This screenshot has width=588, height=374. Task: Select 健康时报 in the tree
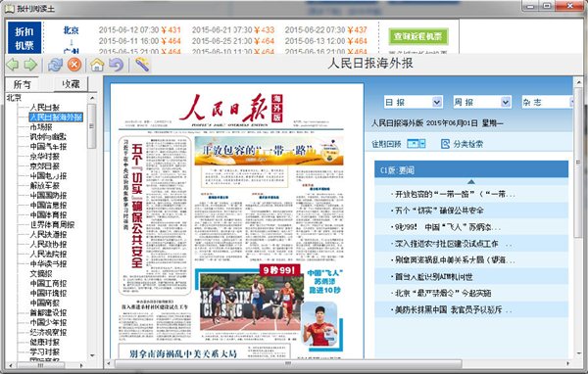[x=45, y=342]
